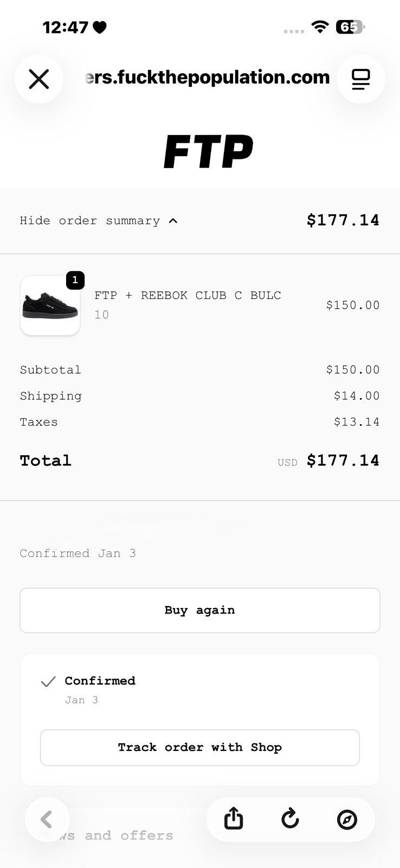Tap the FTP logo
Screen dimensions: 400x868
208,151
